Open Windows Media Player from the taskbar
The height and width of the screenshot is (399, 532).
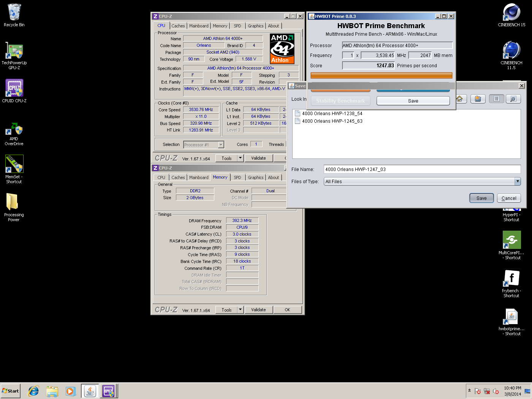70,391
